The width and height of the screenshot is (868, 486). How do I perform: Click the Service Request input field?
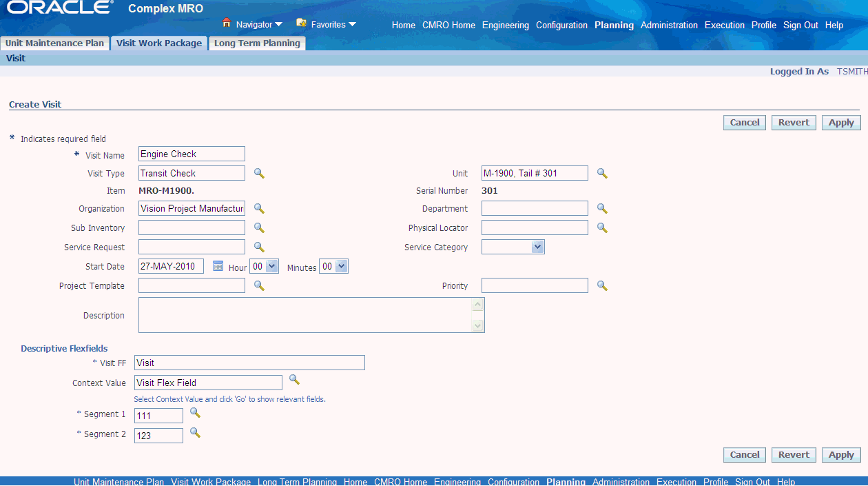click(x=192, y=247)
